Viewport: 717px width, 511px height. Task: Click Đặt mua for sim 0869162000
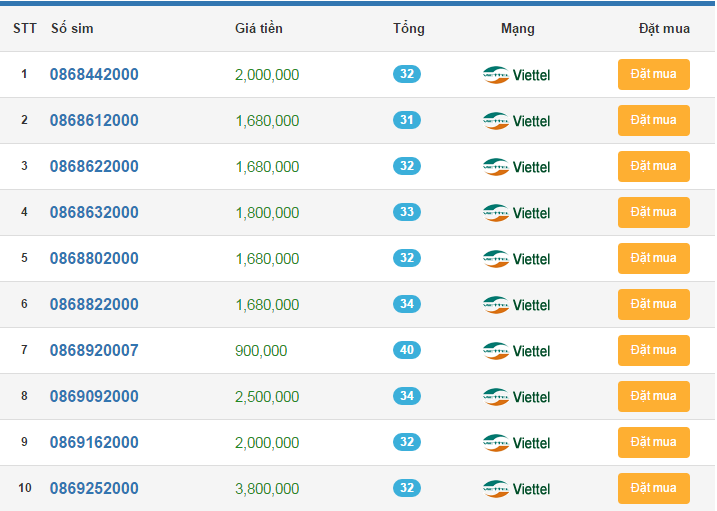tap(653, 442)
